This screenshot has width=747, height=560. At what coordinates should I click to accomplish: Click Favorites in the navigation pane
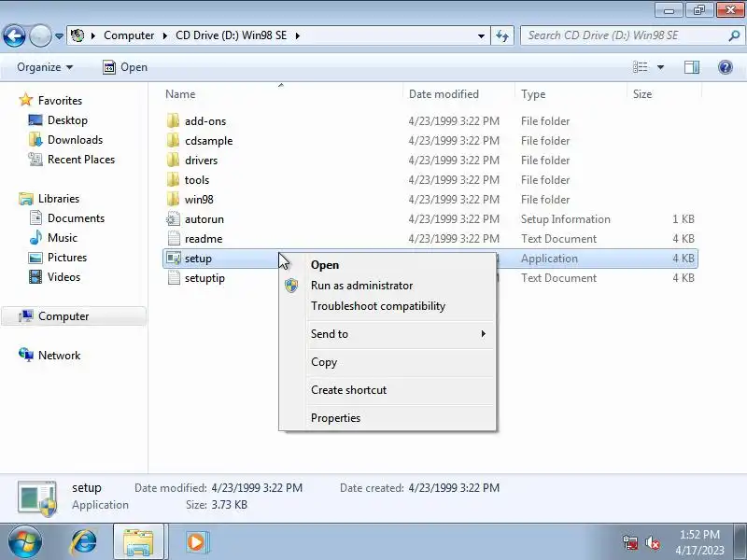(x=60, y=101)
